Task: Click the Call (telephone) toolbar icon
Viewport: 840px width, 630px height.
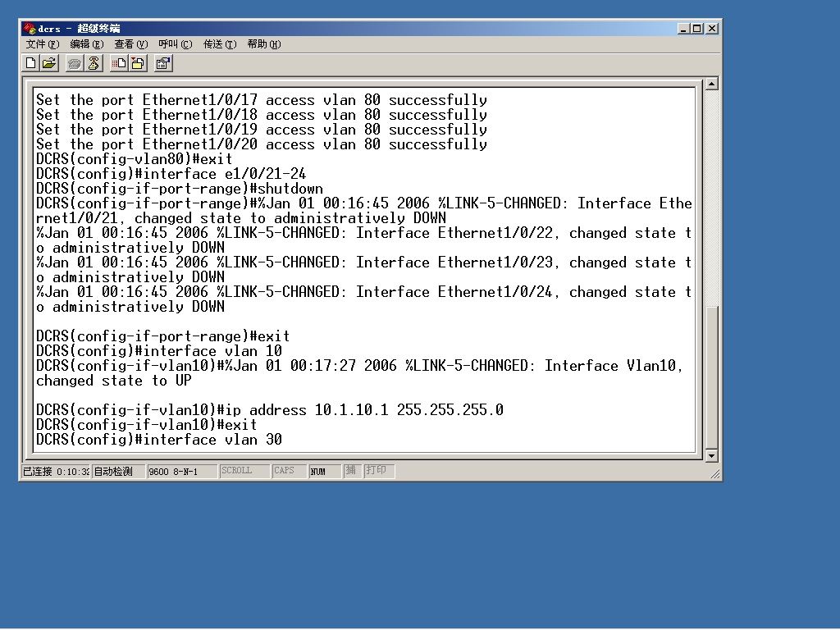Action: 75,64
